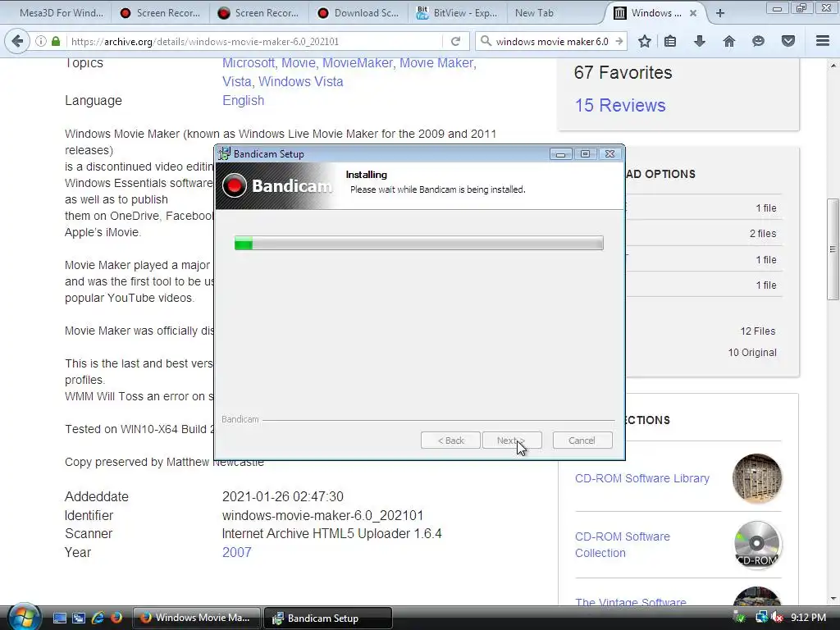Switch to the first Screen Recorder tab

click(x=160, y=13)
